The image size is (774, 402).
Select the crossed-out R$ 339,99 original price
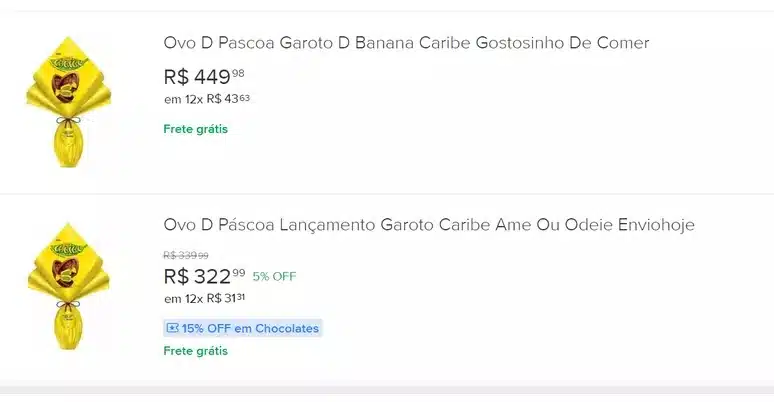click(186, 255)
